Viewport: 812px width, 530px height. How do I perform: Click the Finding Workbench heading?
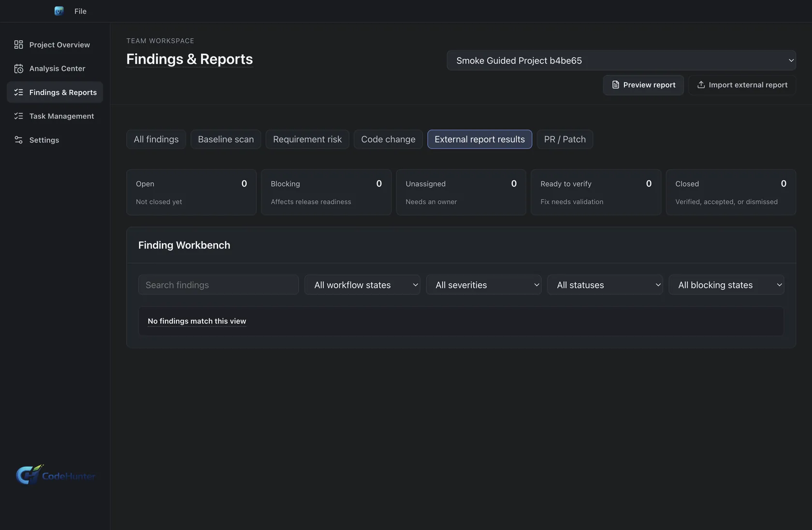184,245
